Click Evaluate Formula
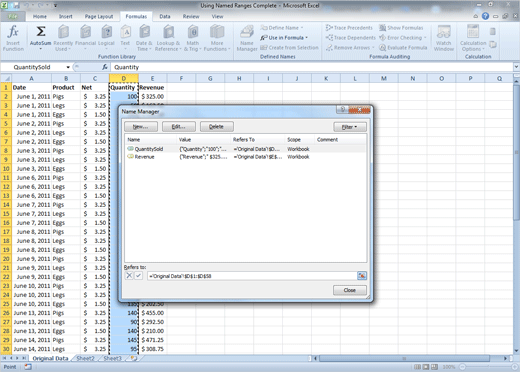The width and height of the screenshot is (520, 372). click(x=403, y=48)
